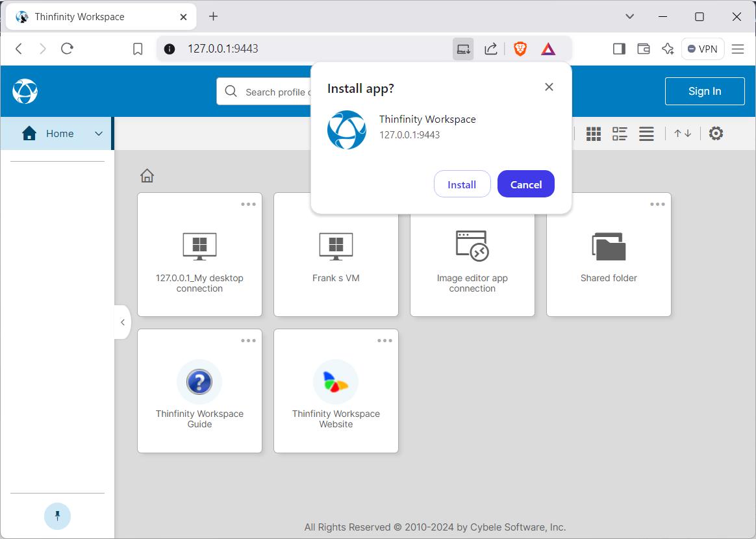Click the pin sidebar button
The width and height of the screenshot is (756, 539).
(x=57, y=516)
